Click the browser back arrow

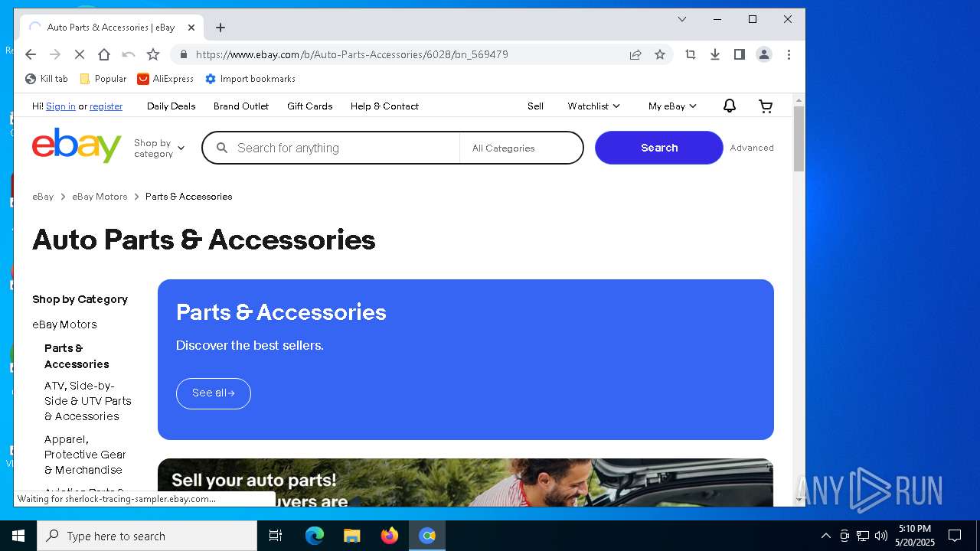tap(31, 54)
